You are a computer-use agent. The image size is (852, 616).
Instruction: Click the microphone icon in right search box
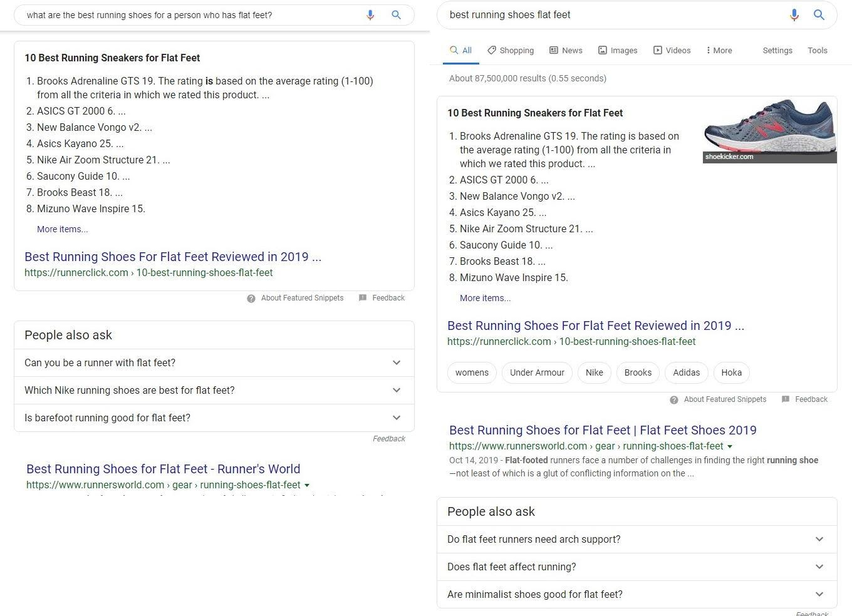(794, 15)
